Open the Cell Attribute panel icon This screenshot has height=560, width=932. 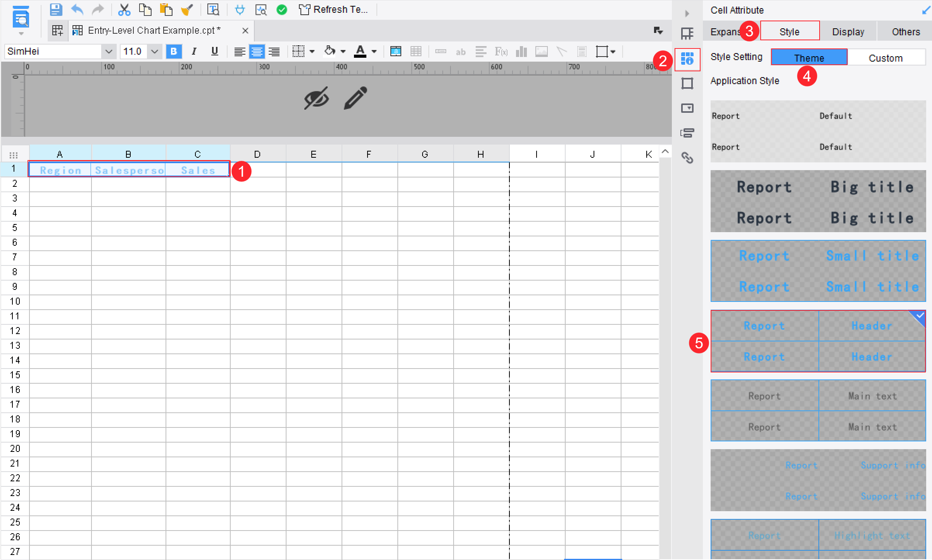coord(687,59)
